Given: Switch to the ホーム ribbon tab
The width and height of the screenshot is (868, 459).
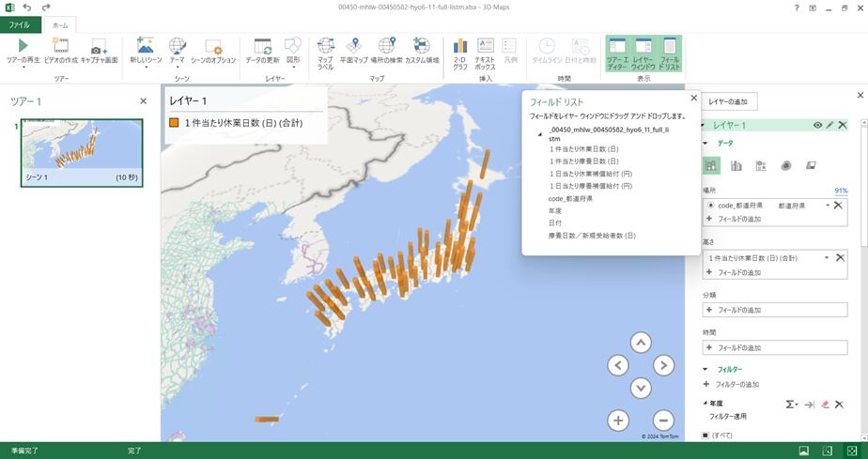Looking at the screenshot, I should click(60, 25).
